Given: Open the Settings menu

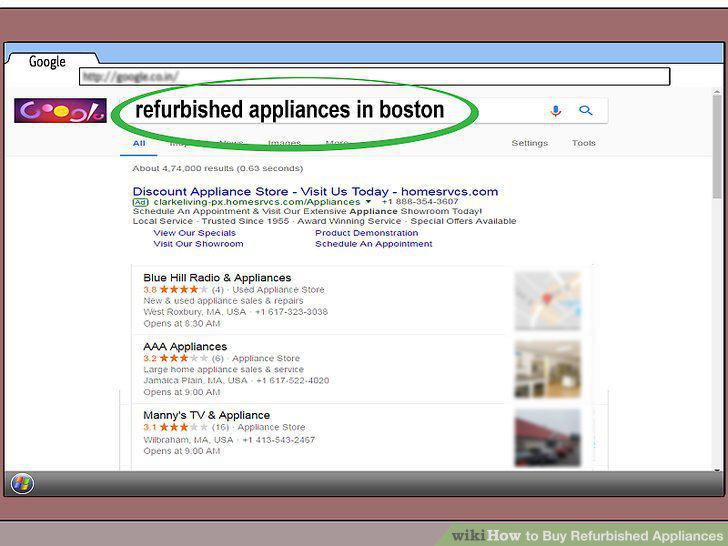Looking at the screenshot, I should click(530, 143).
